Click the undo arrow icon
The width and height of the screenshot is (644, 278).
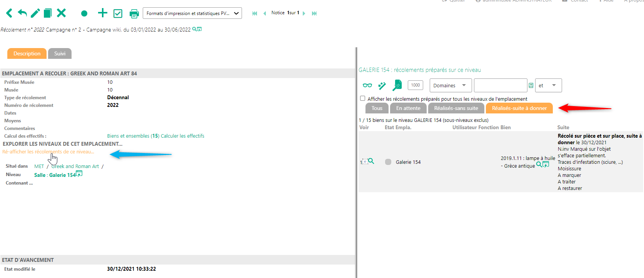tap(22, 13)
